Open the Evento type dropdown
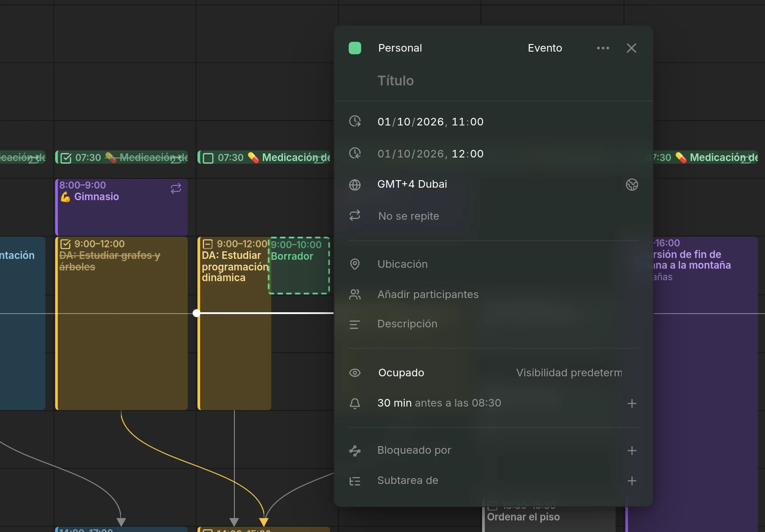Viewport: 765px width, 532px height. (x=545, y=48)
